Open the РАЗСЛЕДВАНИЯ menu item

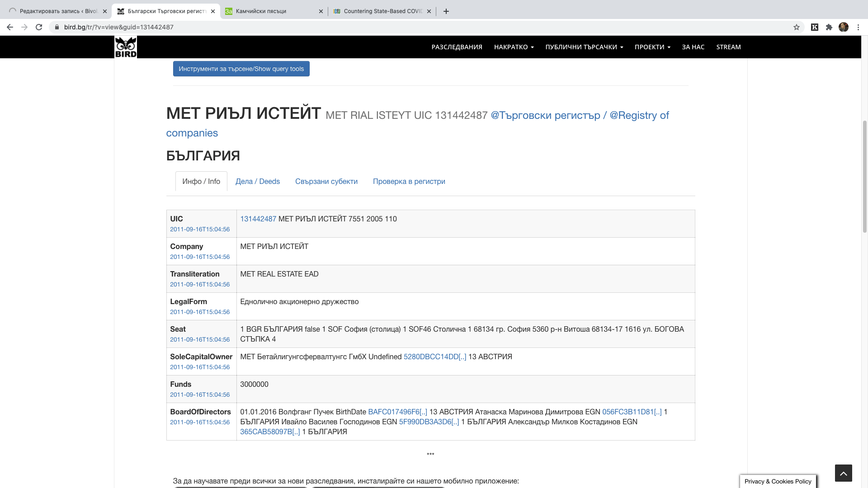click(457, 47)
